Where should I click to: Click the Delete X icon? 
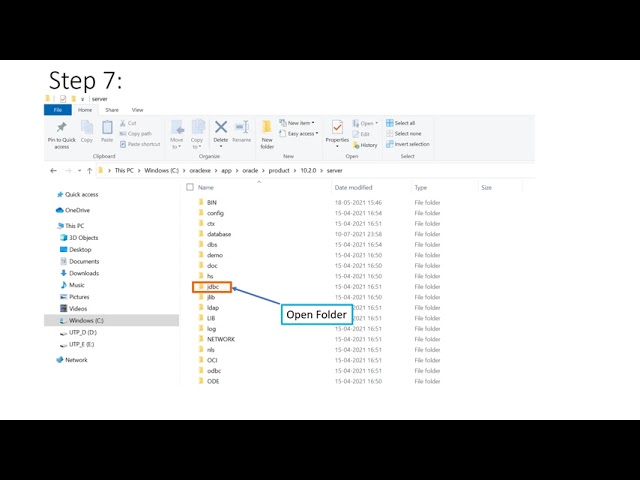(x=221, y=127)
